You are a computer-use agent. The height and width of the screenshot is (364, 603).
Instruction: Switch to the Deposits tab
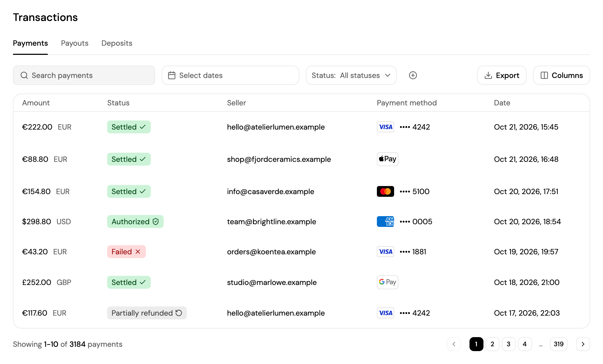coord(117,43)
